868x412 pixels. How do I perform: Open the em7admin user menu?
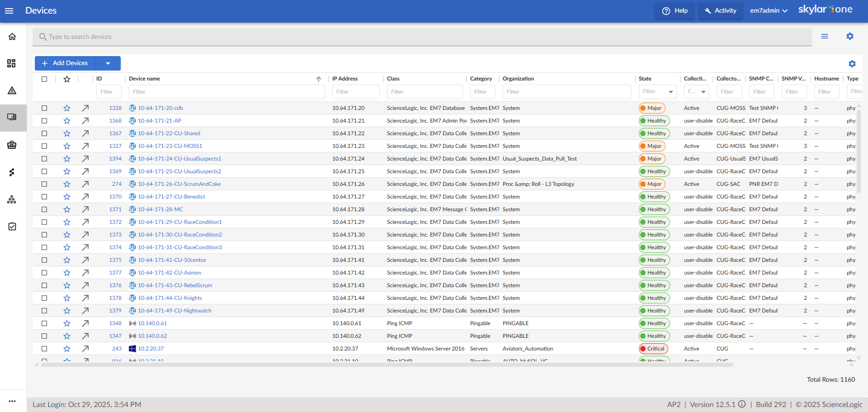point(769,11)
